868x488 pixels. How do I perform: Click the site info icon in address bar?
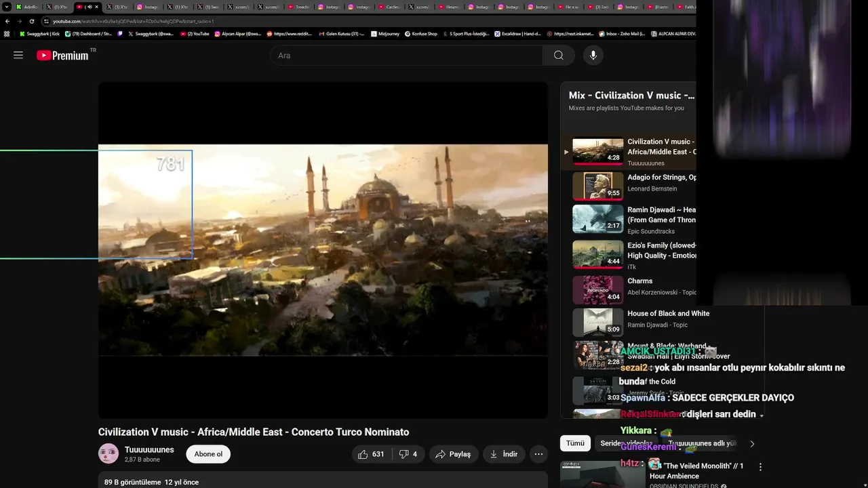coord(46,21)
